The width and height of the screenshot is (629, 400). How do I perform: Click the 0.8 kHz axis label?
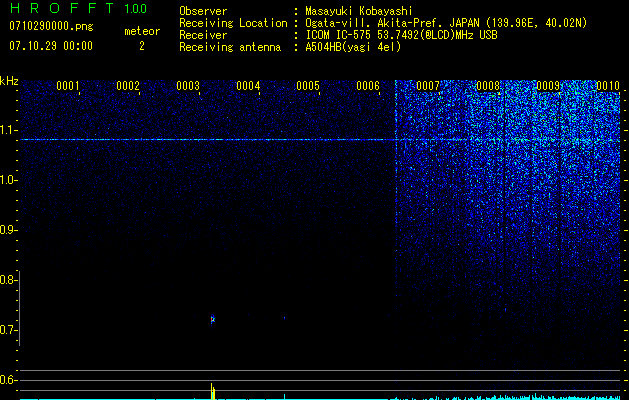(x=7, y=280)
